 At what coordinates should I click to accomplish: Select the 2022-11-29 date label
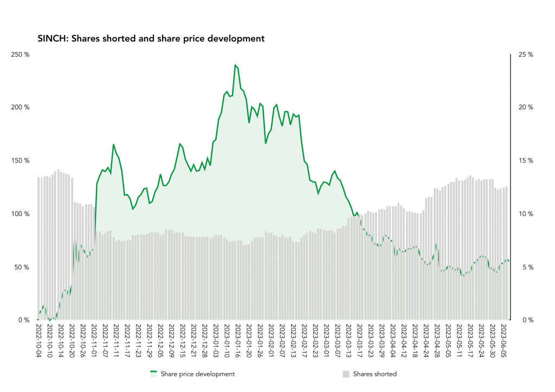click(150, 341)
